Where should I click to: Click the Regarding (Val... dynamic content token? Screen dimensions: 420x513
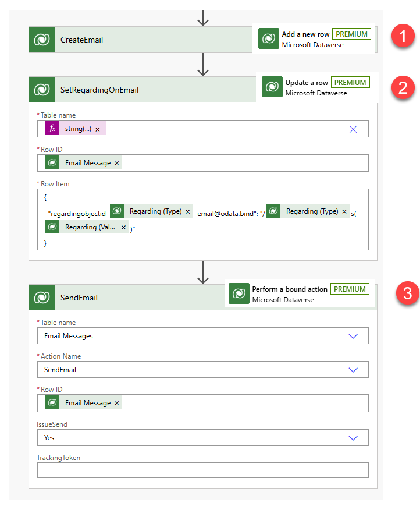87,227
